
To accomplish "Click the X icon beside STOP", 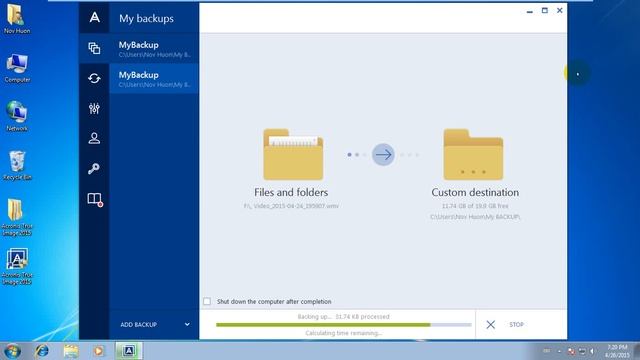I will pyautogui.click(x=491, y=324).
